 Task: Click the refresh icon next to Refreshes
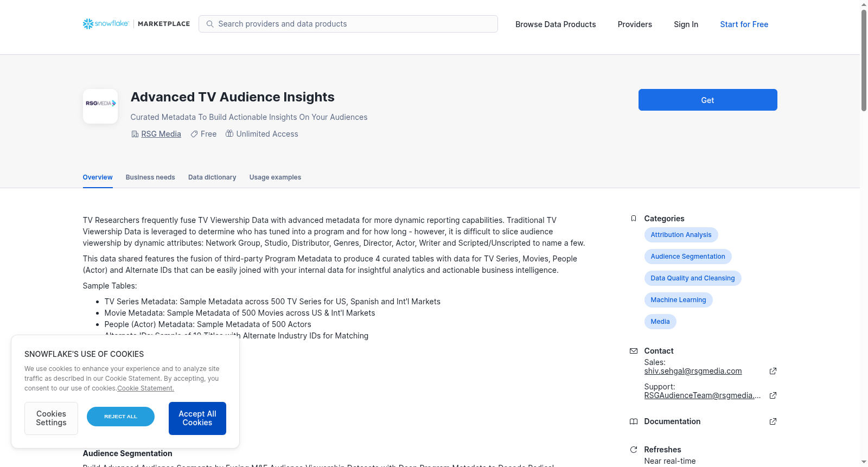[x=634, y=450]
